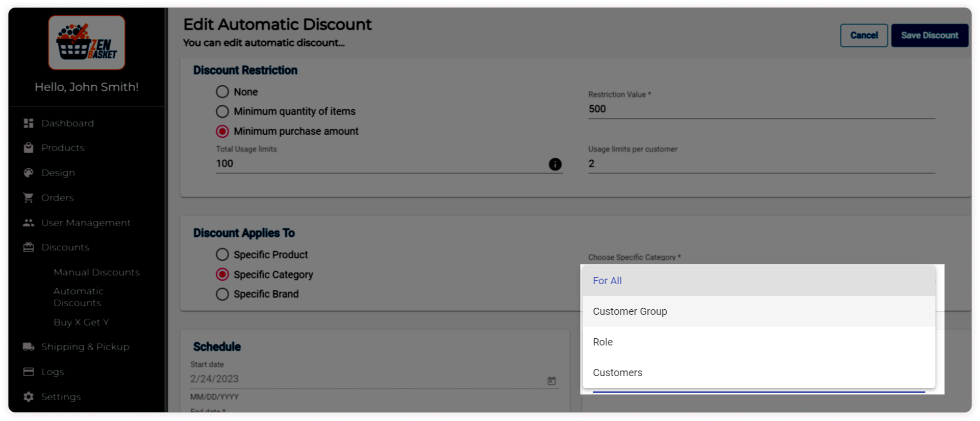Open the Start date calendar picker

(x=551, y=381)
